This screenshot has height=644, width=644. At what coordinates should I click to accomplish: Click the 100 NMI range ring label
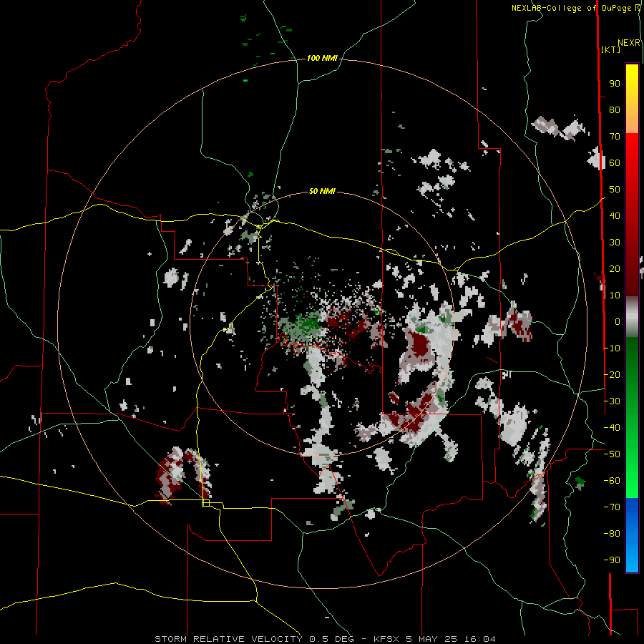point(322,59)
